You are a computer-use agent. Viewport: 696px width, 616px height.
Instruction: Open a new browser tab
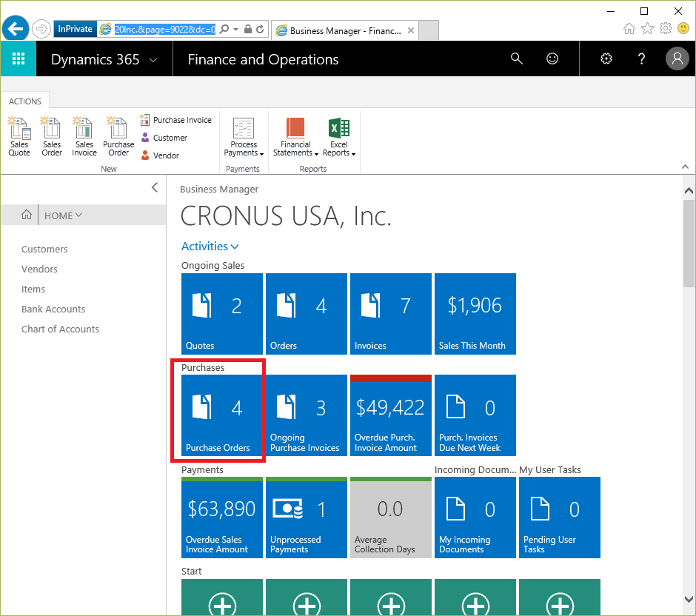429,30
